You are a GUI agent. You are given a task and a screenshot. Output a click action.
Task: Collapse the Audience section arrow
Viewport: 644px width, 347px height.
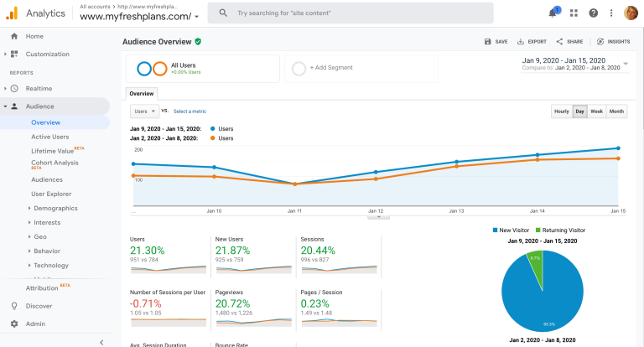coord(5,106)
